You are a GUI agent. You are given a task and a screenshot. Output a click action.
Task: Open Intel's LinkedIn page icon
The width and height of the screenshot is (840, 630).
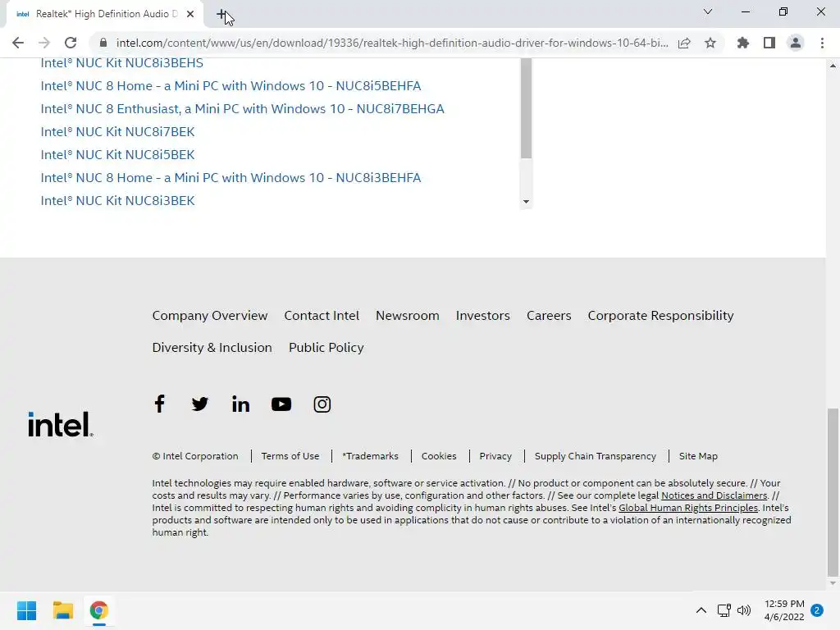240,404
